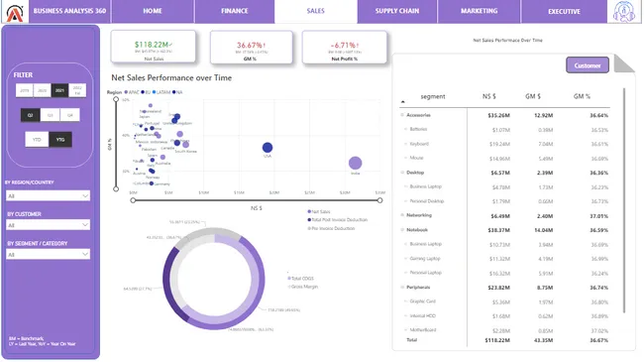Screen dimensions: 644x362
Task: Click the sort arrow beside segment header
Action: tap(403, 101)
